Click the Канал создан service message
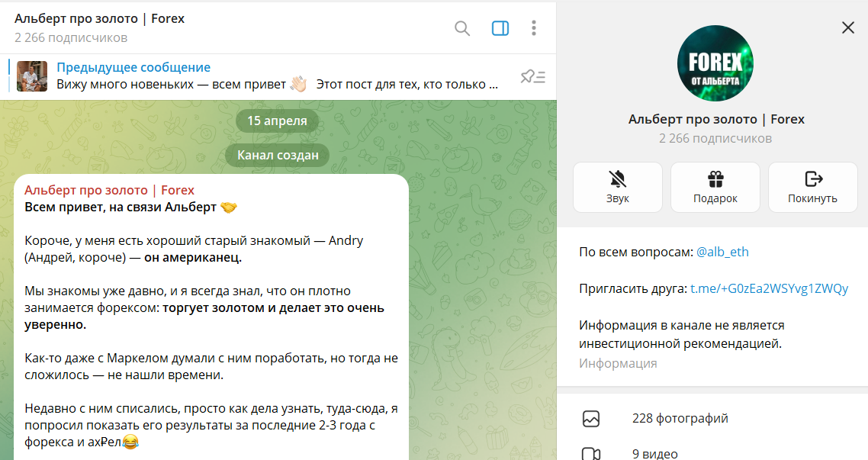 coord(278,155)
